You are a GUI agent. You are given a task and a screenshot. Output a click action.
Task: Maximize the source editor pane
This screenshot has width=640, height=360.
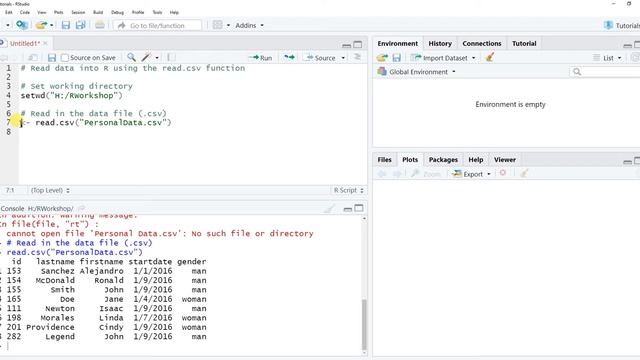pos(358,44)
